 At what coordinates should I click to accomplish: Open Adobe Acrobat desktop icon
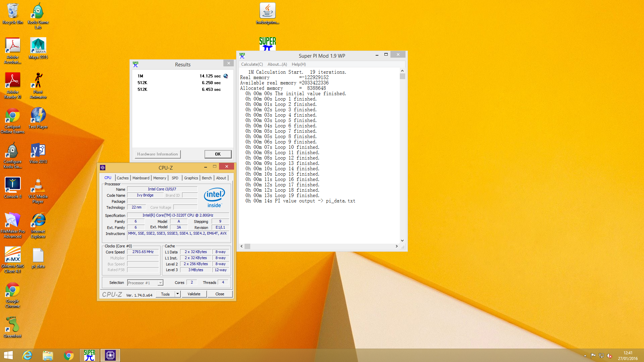point(13,51)
